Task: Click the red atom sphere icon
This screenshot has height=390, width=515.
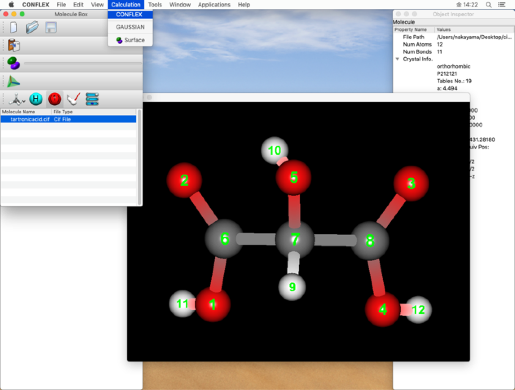Action: coord(55,99)
